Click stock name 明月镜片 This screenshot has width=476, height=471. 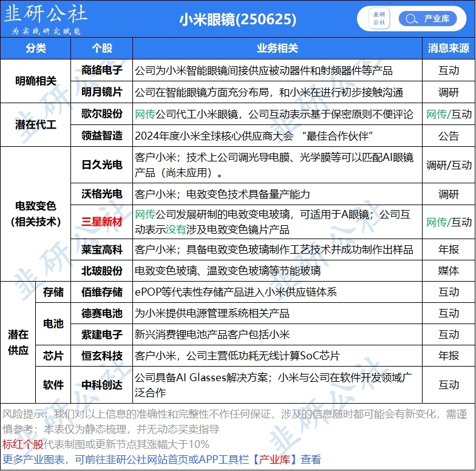(x=102, y=92)
